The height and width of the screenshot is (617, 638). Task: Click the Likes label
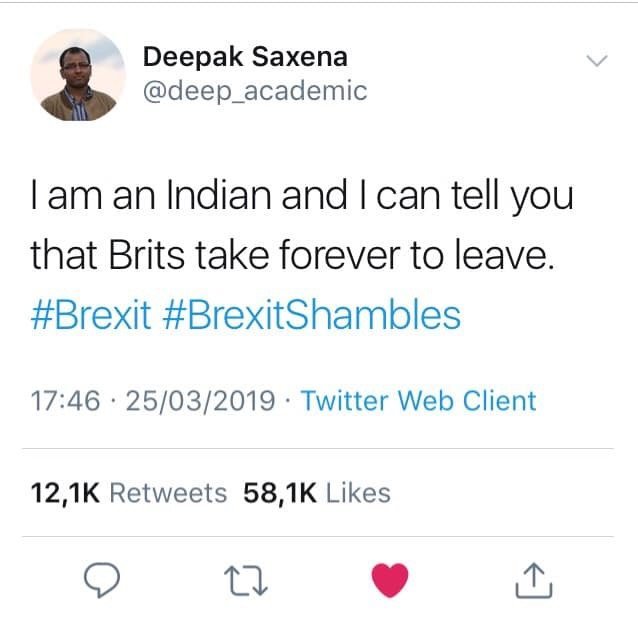[358, 492]
